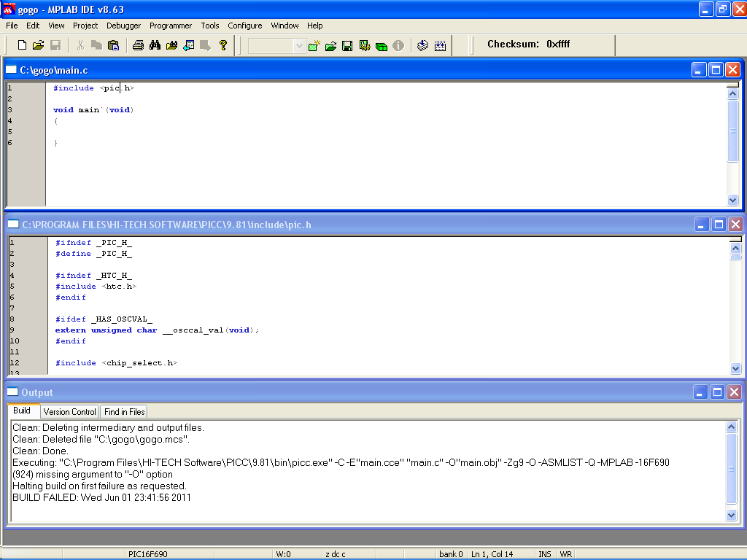This screenshot has height=560, width=747.
Task: Click '#include <chip_select.h>' line in pic.h
Action: point(116,363)
